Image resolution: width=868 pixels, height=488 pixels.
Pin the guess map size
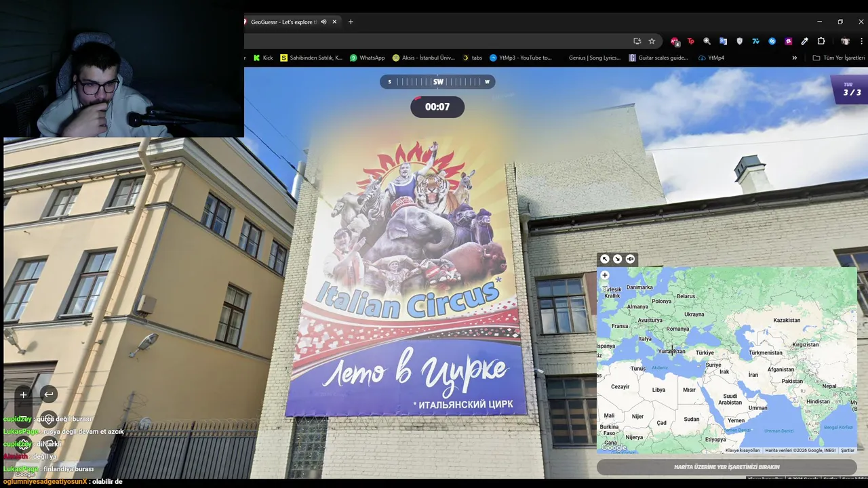(630, 259)
